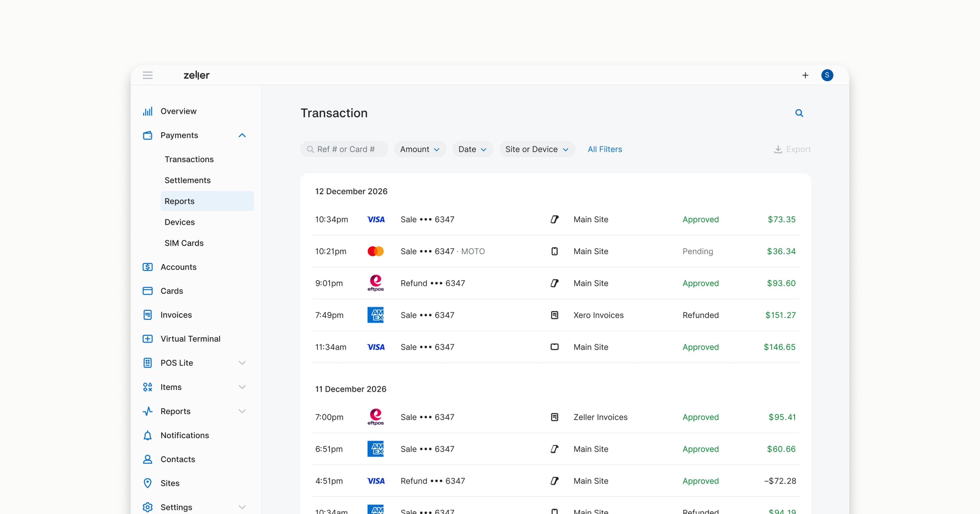Click the Refunded status on 7:49pm row
Image resolution: width=980 pixels, height=514 pixels.
(700, 315)
